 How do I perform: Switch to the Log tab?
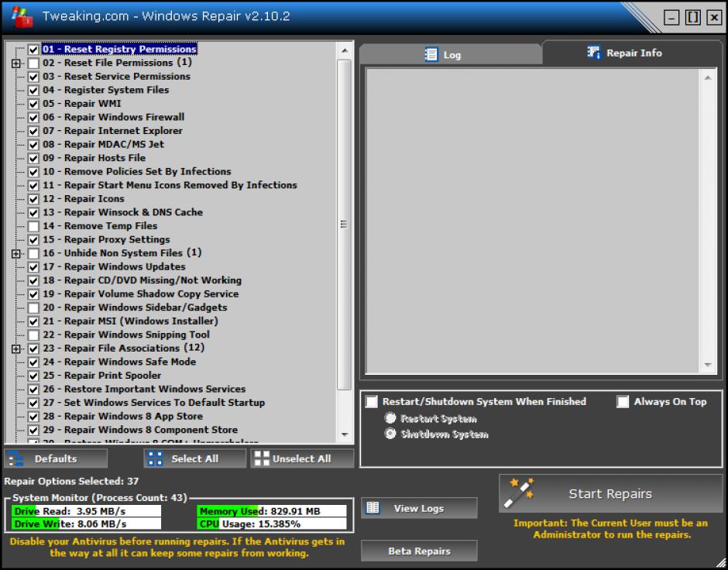coord(451,55)
